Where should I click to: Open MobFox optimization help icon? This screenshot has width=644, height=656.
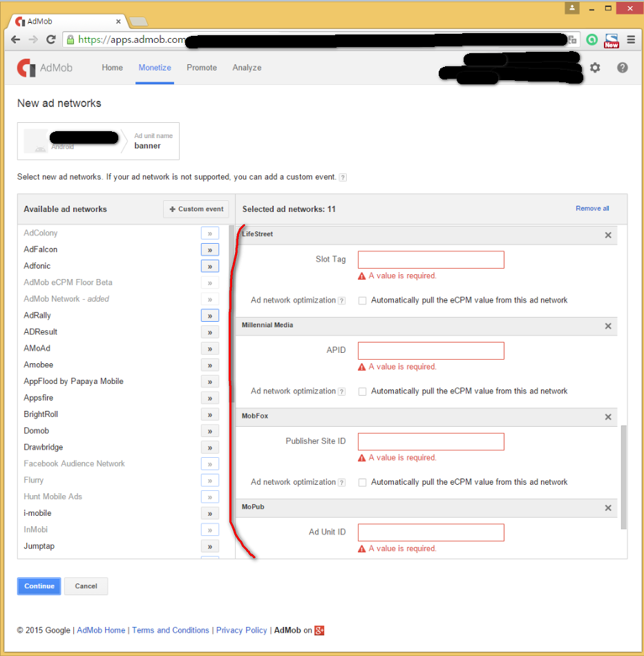[x=341, y=483]
